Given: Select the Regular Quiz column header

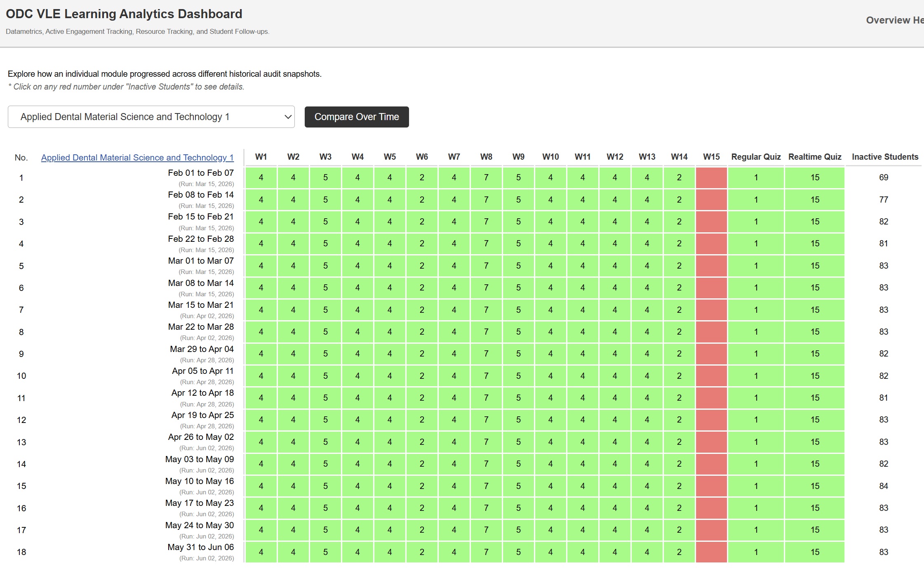Looking at the screenshot, I should click(756, 157).
